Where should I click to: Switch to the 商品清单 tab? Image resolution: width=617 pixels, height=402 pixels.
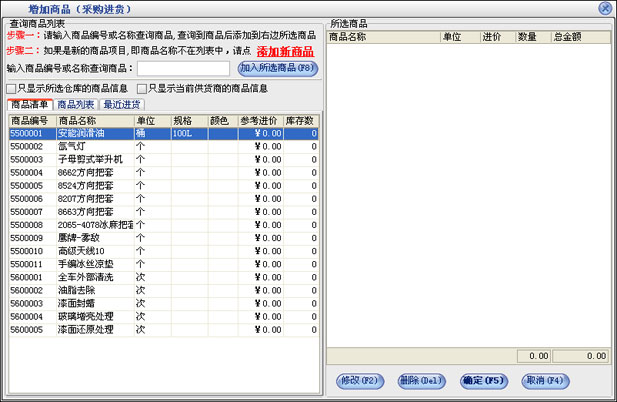[x=29, y=104]
